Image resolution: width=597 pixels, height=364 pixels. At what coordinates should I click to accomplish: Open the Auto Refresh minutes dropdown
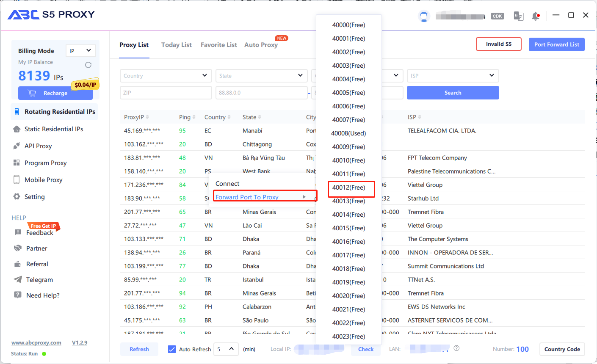tap(226, 349)
